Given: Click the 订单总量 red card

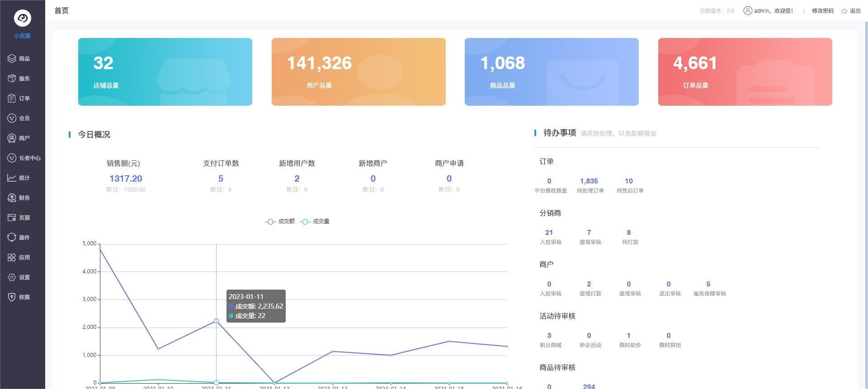Looking at the screenshot, I should (745, 72).
